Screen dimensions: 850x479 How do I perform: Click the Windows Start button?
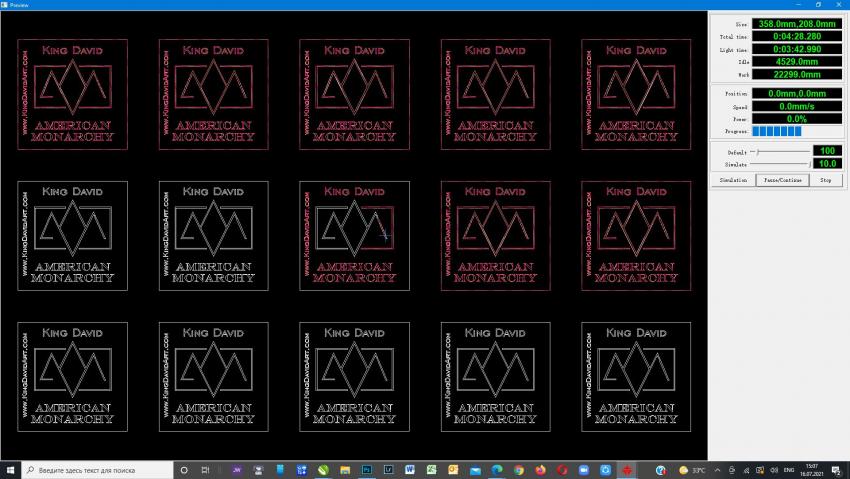click(10, 469)
